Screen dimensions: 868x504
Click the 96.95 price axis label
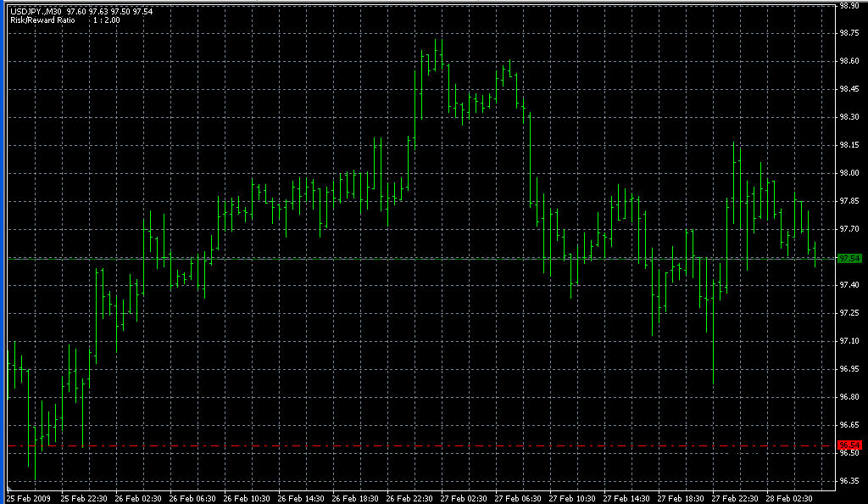pos(849,369)
